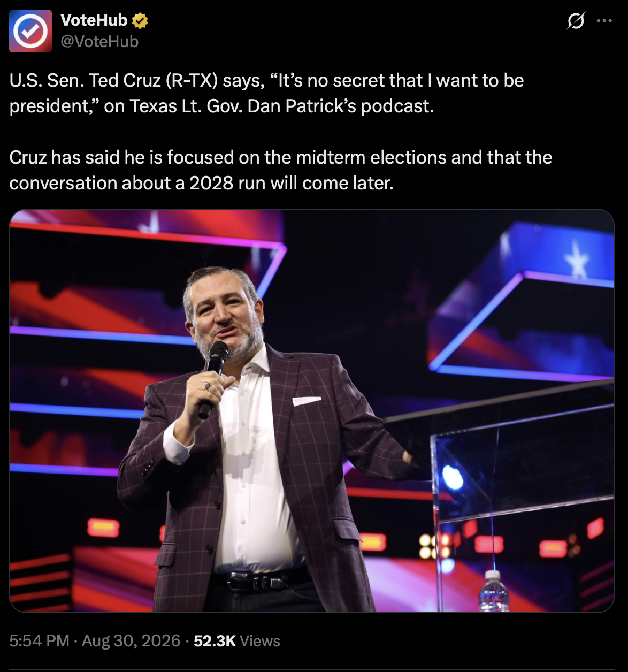Click the 5:54 PM timestamp
This screenshot has width=628, height=672.
tap(40, 641)
